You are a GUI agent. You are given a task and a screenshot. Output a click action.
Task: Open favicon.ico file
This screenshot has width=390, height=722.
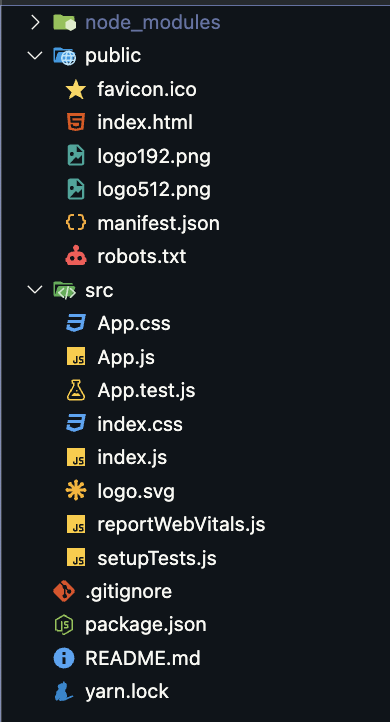coord(147,89)
